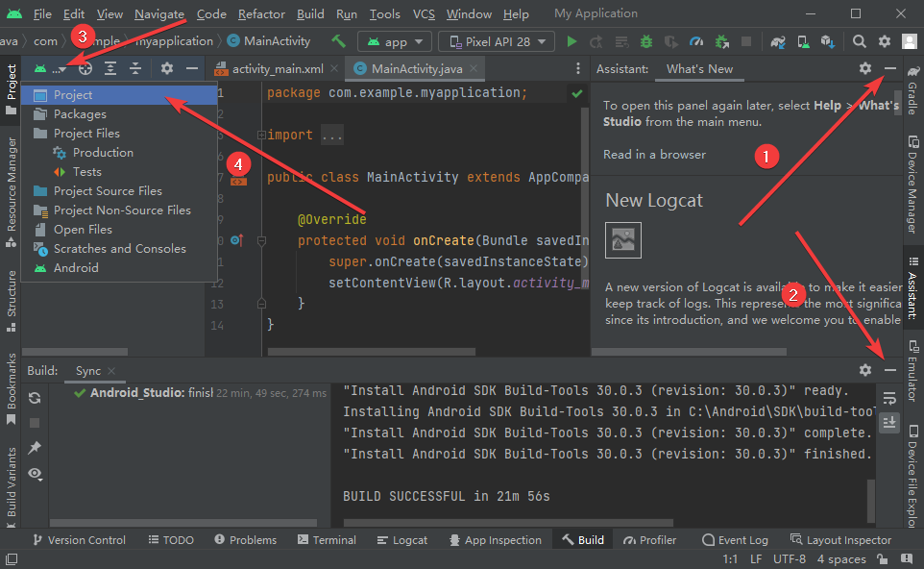Click the New Logcat image thumbnail
The width and height of the screenshot is (924, 569).
pyautogui.click(x=622, y=240)
